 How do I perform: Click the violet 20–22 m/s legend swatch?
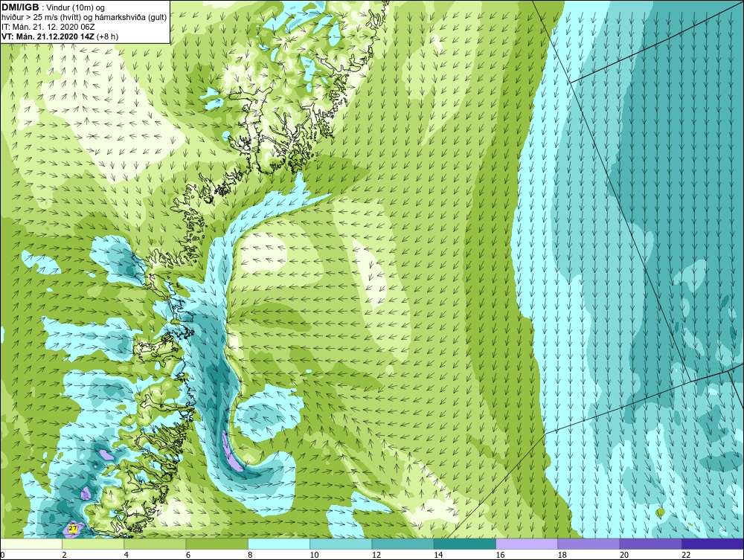pyautogui.click(x=650, y=544)
